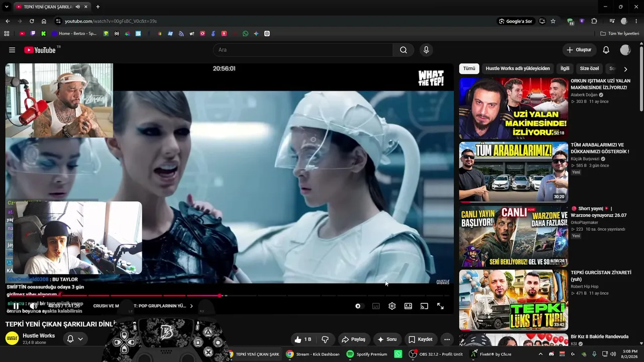
Task: Toggle subtitles in the player
Action: [x=376, y=306]
